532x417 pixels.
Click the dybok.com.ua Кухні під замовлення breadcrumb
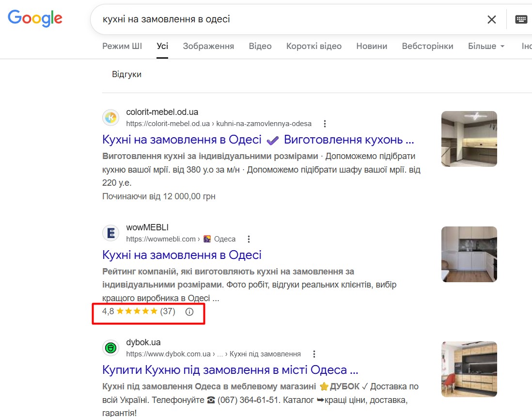[213, 354]
